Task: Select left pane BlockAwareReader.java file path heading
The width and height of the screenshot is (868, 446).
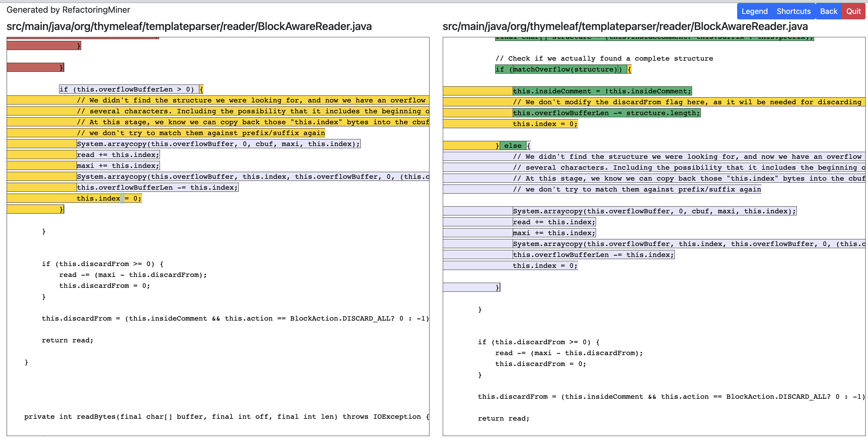Action: click(x=189, y=26)
